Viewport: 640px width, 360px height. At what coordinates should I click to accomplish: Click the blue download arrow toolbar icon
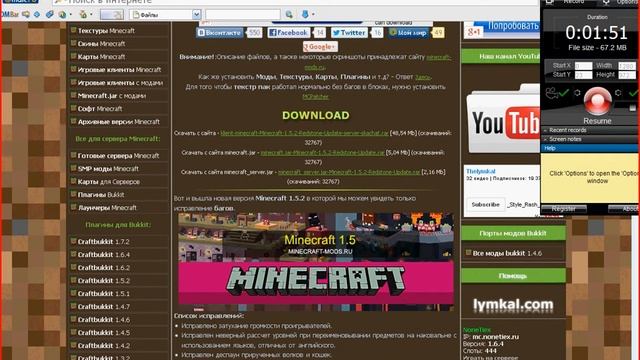point(305,14)
